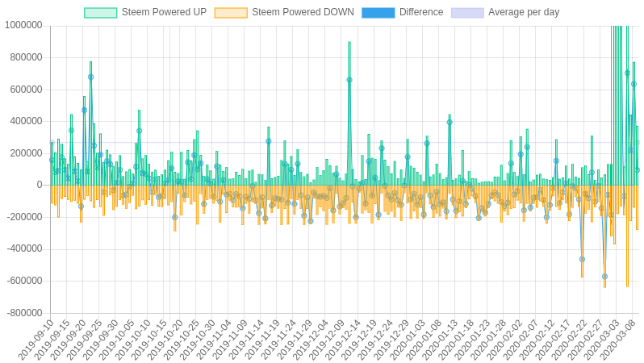The height and width of the screenshot is (363, 644).
Task: Click the 200000 y-axis label
Action: (26, 153)
